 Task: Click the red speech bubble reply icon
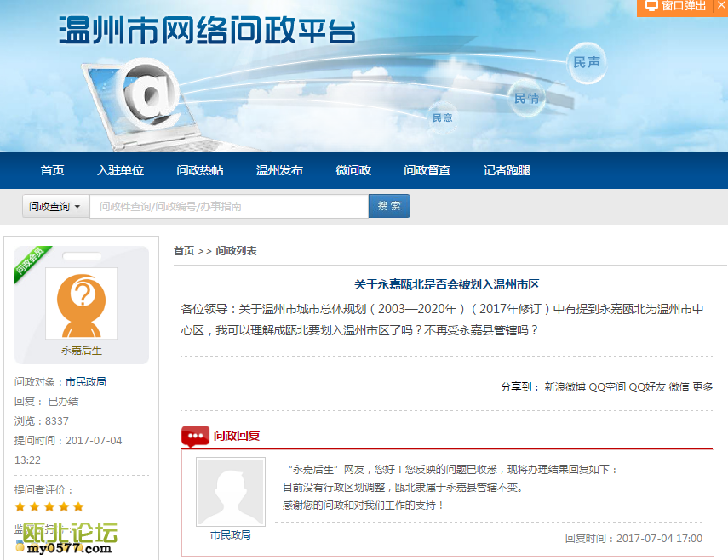click(x=195, y=437)
